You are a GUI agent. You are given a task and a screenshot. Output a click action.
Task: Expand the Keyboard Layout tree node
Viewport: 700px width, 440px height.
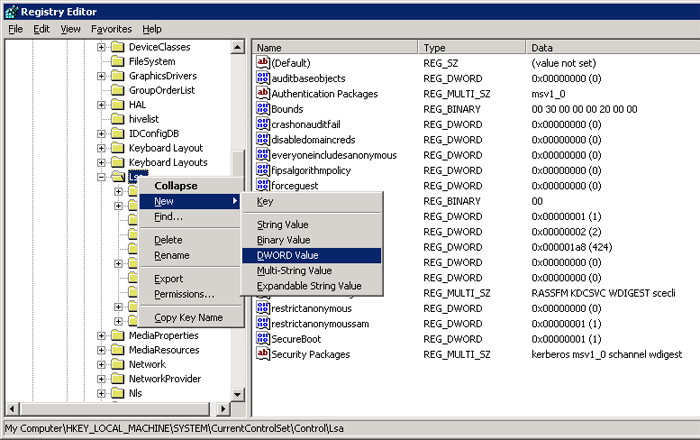coord(101,148)
